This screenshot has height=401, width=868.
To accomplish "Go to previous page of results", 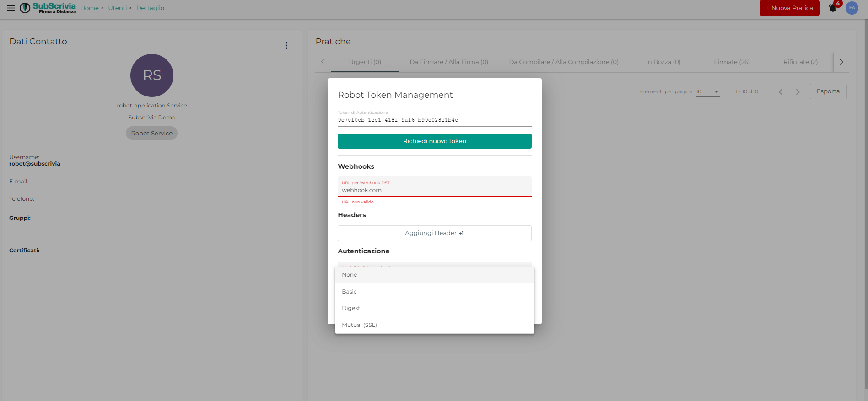I will tap(781, 92).
